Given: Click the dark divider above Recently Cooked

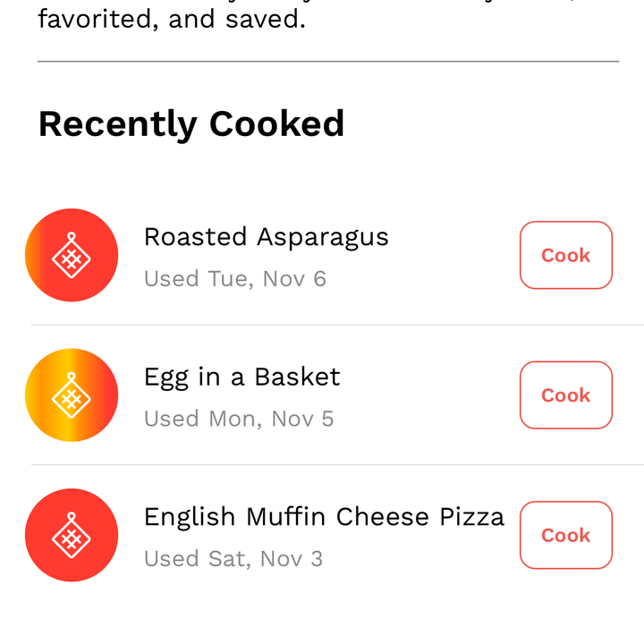Looking at the screenshot, I should click(328, 62).
